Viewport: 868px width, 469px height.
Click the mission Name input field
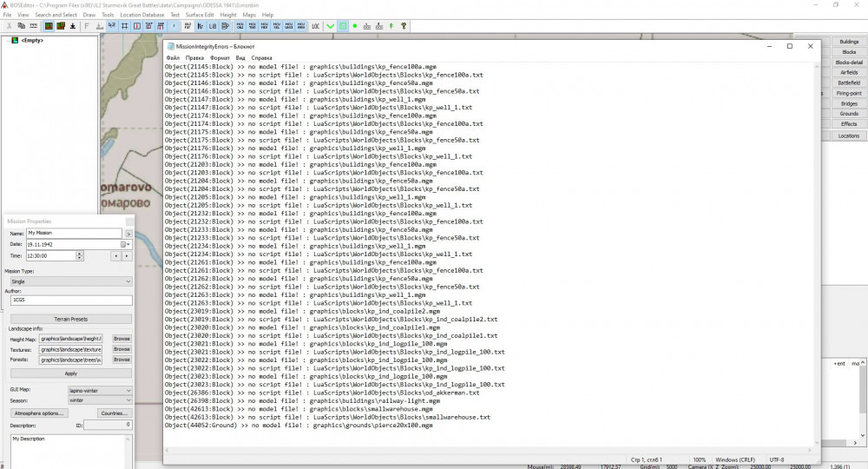click(x=74, y=233)
